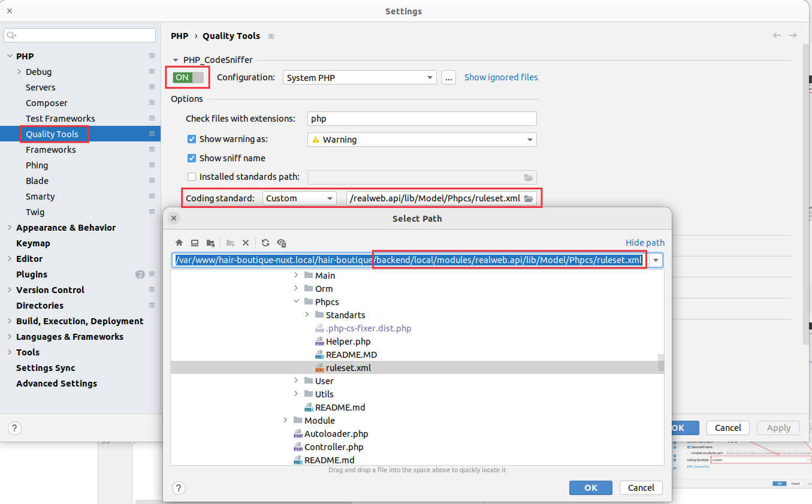Open help in Select Path dialog
The image size is (812, 504).
(x=179, y=488)
